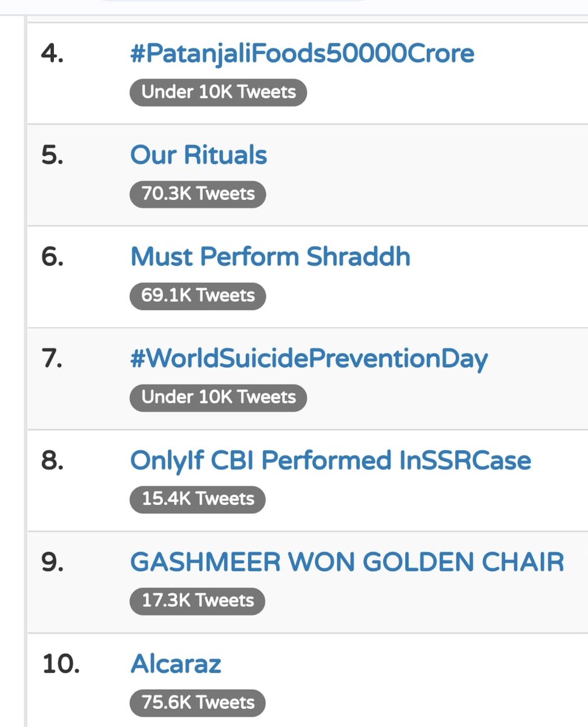
Task: Open the Must Perform Shraddh trend
Action: 270,257
